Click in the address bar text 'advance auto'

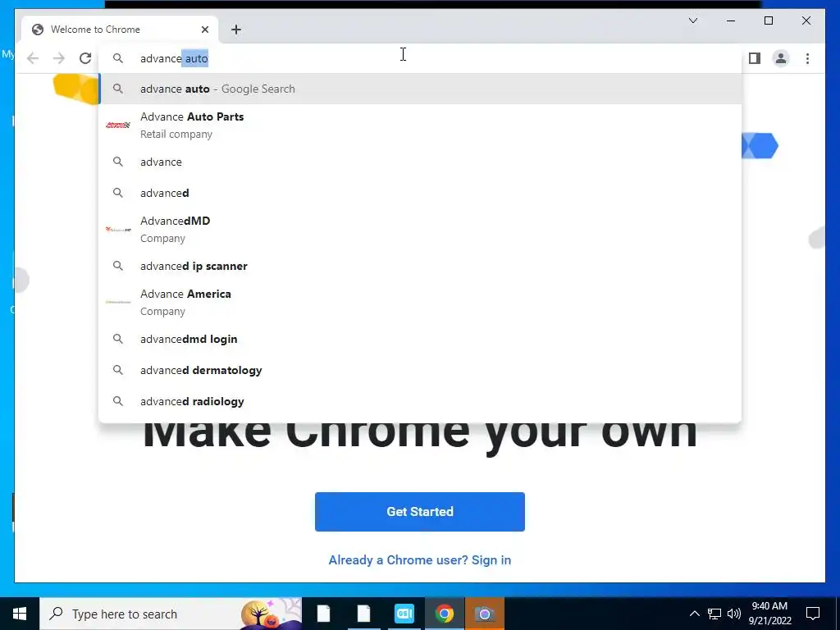point(174,58)
